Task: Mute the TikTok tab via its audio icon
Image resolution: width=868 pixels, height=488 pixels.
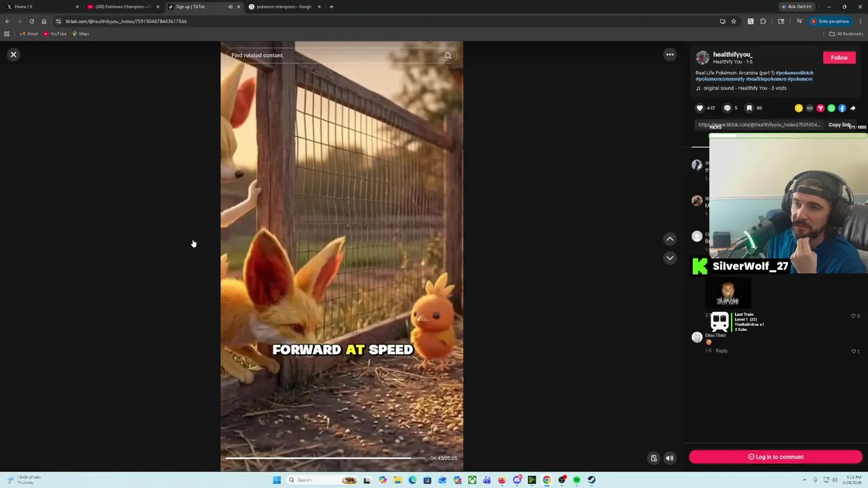Action: click(230, 7)
